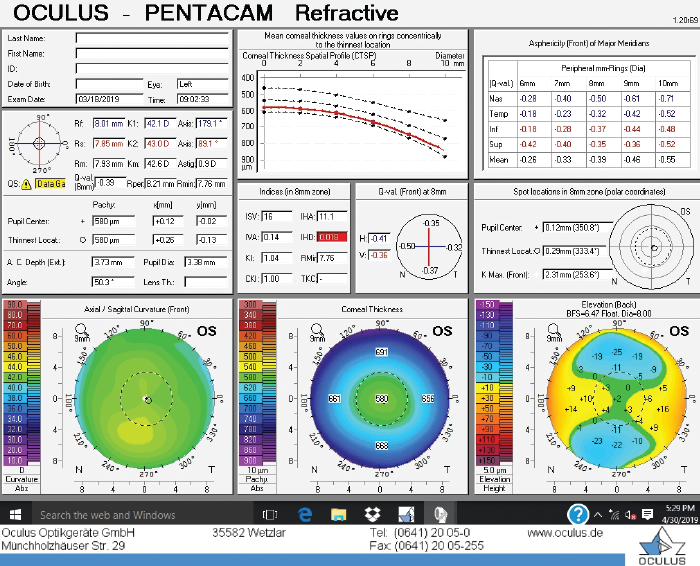700x566 pixels.
Task: Click the Eye field showing Left
Action: (203, 84)
